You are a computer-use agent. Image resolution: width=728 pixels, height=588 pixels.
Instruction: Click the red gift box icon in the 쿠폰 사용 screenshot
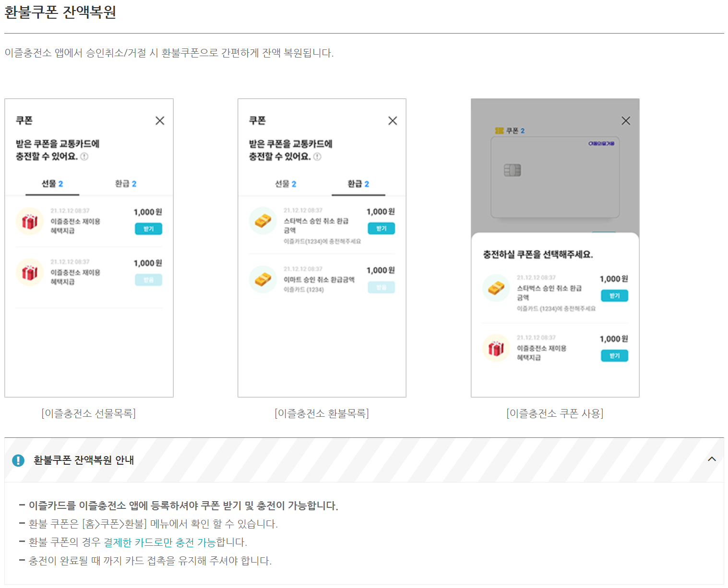click(x=496, y=348)
